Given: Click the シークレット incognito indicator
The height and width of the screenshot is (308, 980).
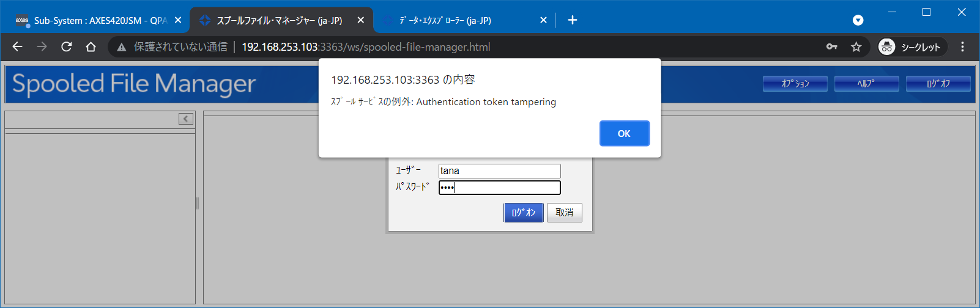Looking at the screenshot, I should click(912, 47).
